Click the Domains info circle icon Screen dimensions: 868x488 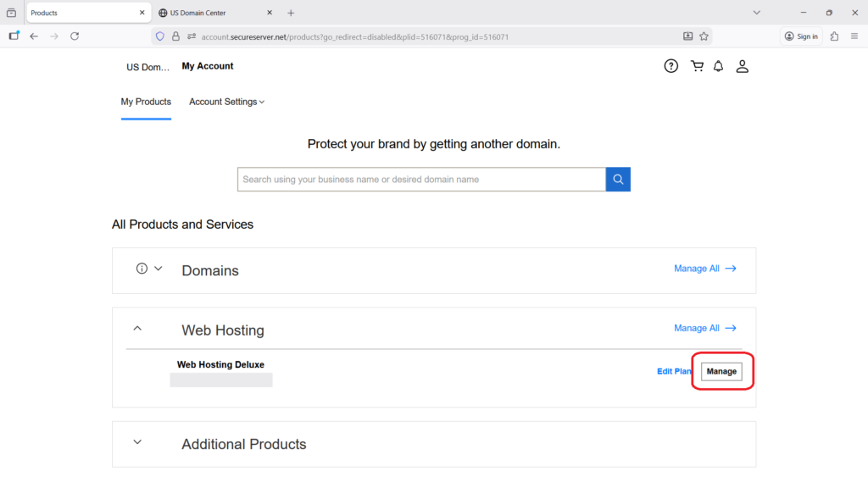point(142,269)
